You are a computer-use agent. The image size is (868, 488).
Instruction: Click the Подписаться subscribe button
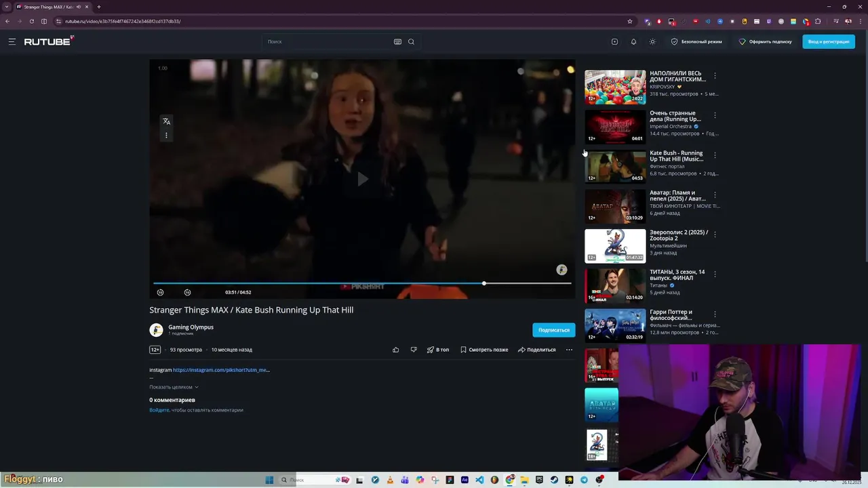(x=554, y=330)
